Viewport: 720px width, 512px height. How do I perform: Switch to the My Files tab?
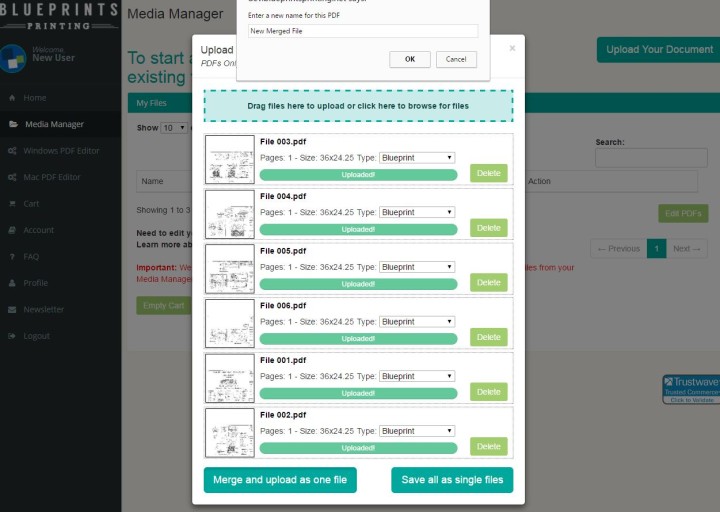click(x=152, y=103)
